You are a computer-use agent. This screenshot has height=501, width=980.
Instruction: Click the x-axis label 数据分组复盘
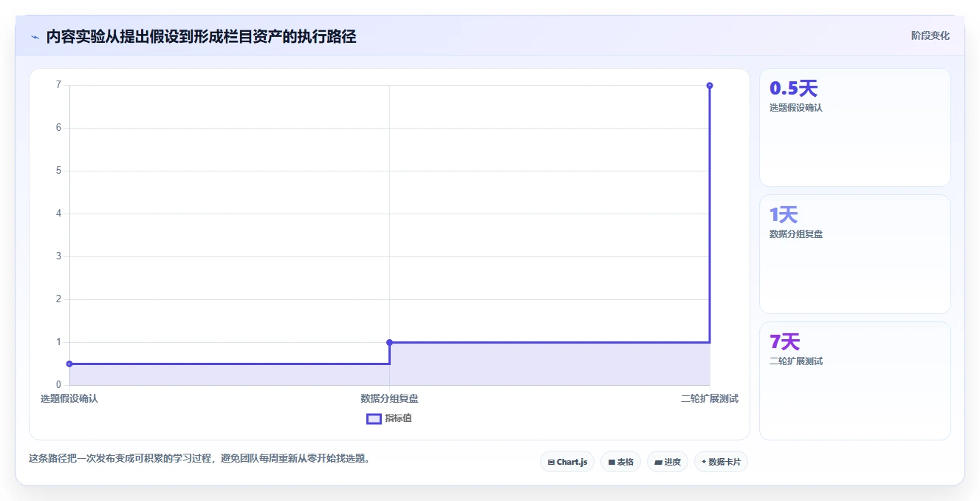click(x=389, y=398)
